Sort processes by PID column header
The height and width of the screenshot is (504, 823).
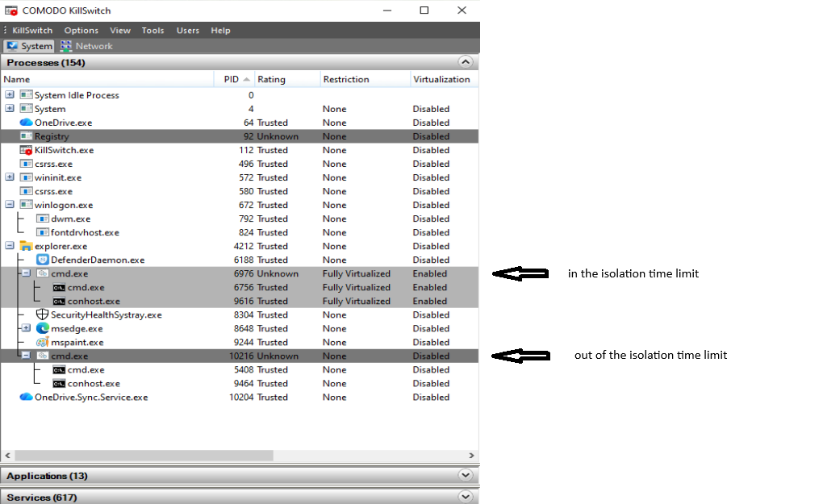tap(234, 79)
